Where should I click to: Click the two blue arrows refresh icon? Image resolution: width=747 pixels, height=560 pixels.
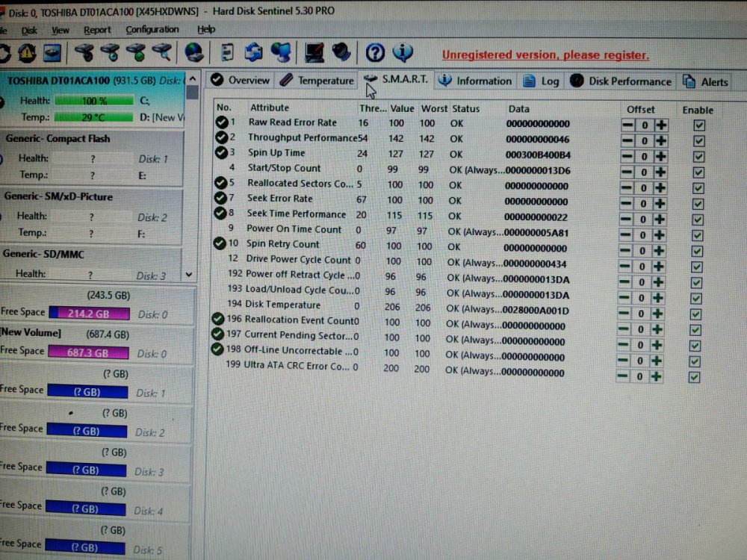pos(254,52)
